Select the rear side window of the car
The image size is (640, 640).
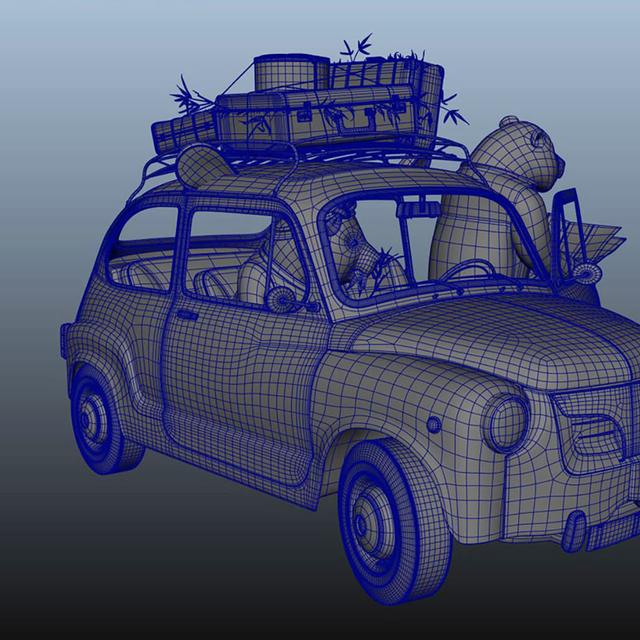(x=145, y=248)
